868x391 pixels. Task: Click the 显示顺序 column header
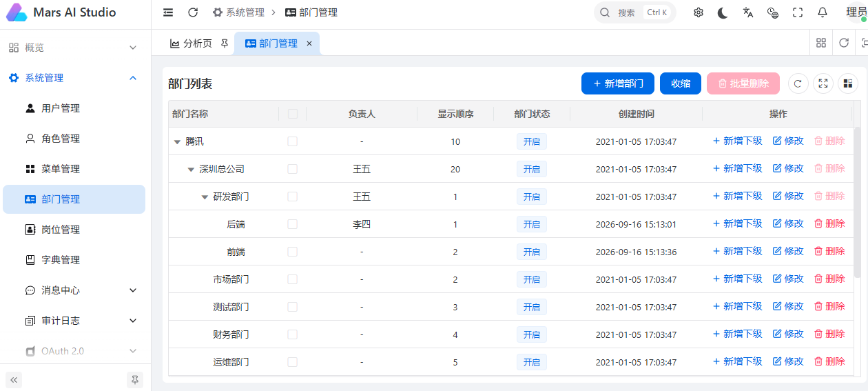[x=455, y=114]
